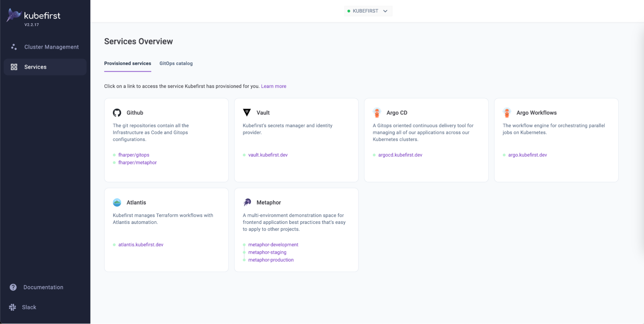
Task: Click the status dot beside argo.kubefirst.dev
Action: (x=504, y=155)
